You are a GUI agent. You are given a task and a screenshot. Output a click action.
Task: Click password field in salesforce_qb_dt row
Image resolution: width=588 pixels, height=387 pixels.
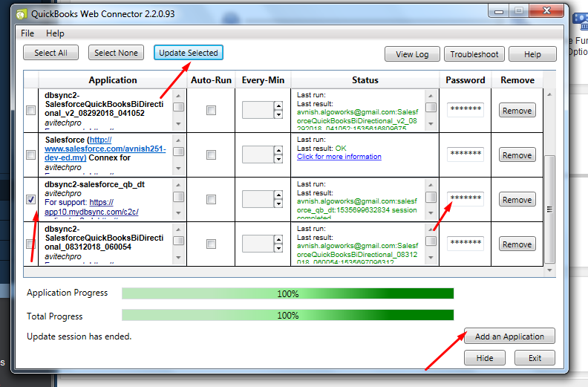(465, 198)
